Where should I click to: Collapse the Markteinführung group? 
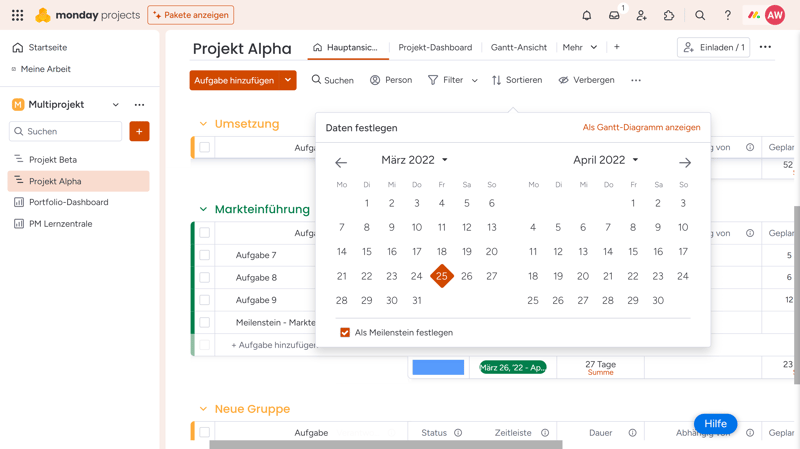203,210
